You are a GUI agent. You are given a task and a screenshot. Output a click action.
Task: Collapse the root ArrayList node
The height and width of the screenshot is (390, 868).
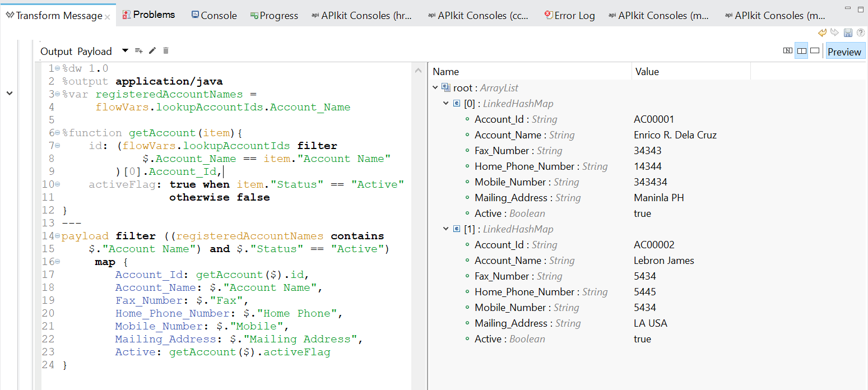point(436,88)
